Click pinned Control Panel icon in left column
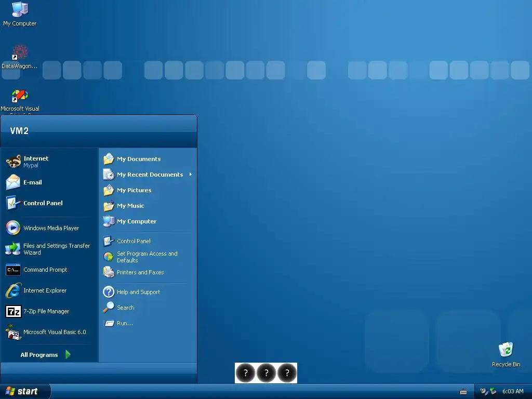 [13, 203]
